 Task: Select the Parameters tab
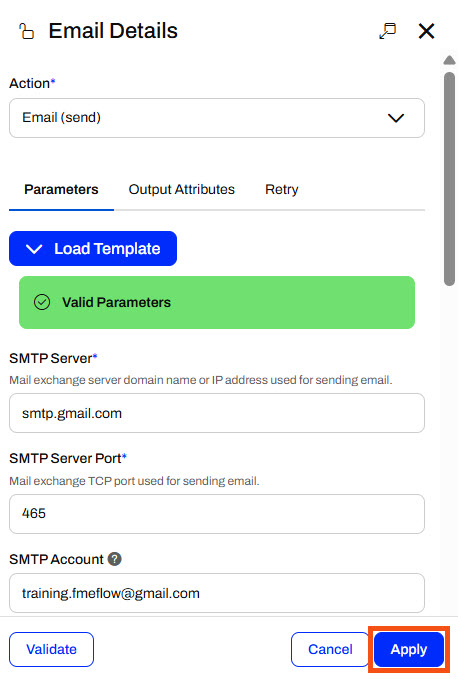61,189
